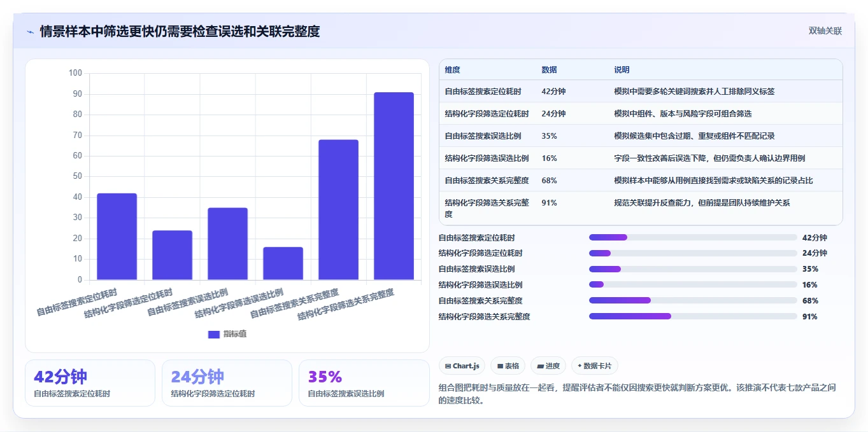Click the 自由标签搜索定位耗时 bar in chart

tap(117, 237)
